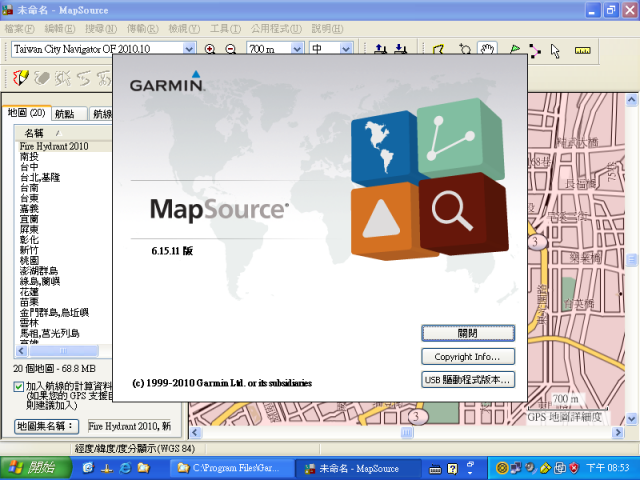Image resolution: width=640 pixels, height=480 pixels.
Task: Click the Copyright Info... button
Action: [468, 357]
